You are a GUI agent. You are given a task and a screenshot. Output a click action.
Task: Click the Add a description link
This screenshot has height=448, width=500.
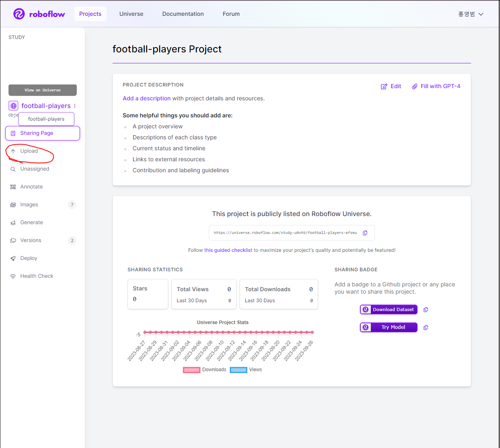click(x=147, y=98)
